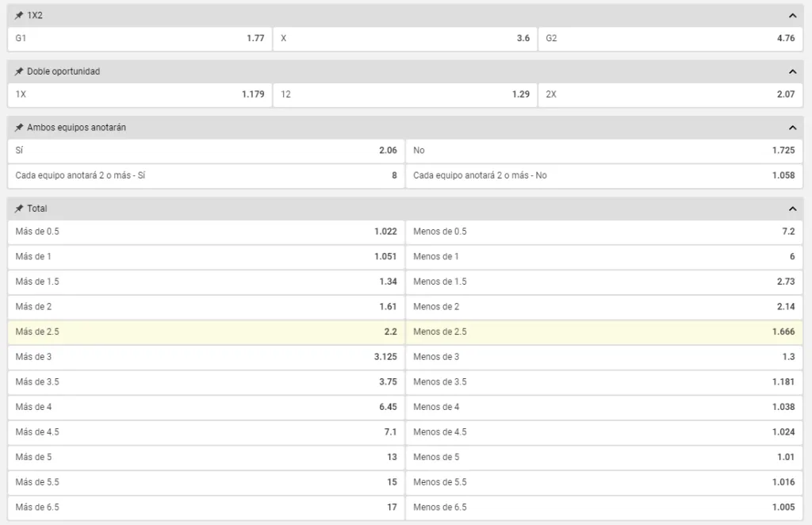Click the pin icon beside 1X2
Screen dimensions: 812x525
tap(19, 15)
